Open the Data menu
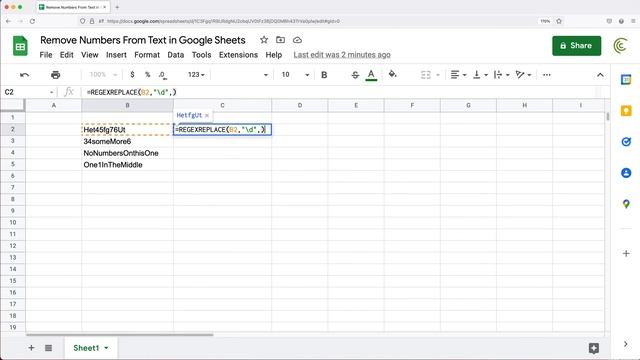The image size is (640, 360). click(176, 55)
